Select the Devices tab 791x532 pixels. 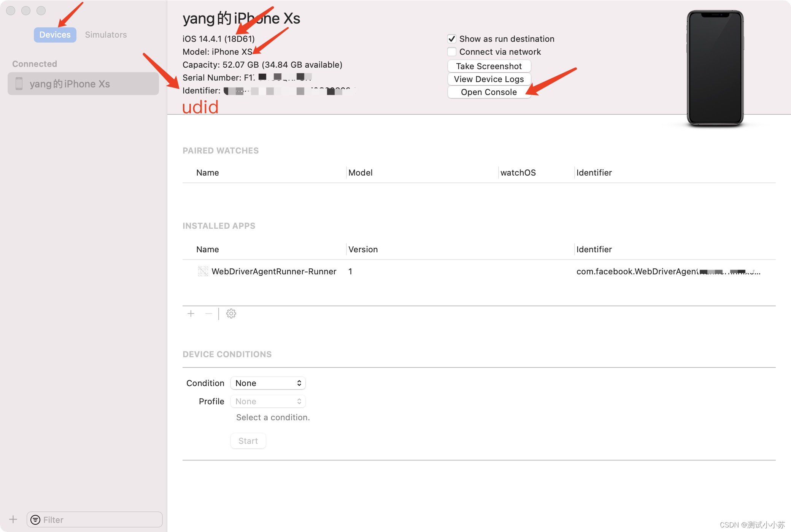tap(55, 35)
